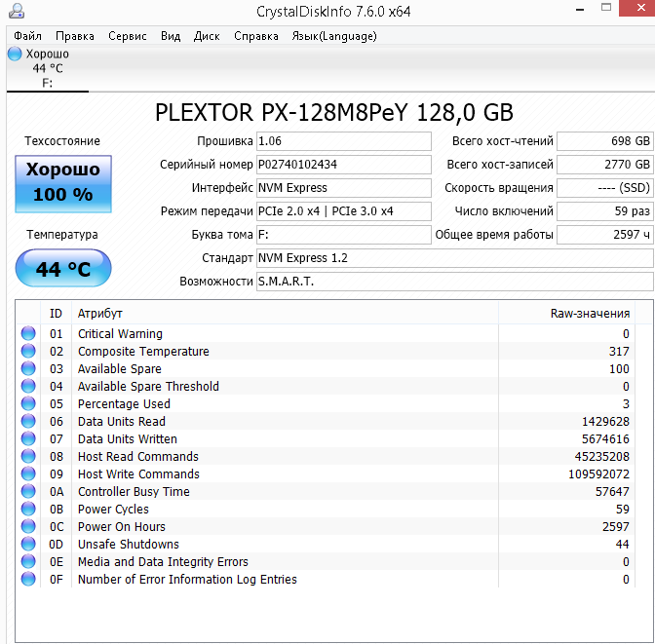Select the Unsafe Shutdowns attribute text
This screenshot has width=655, height=644.
(129, 545)
